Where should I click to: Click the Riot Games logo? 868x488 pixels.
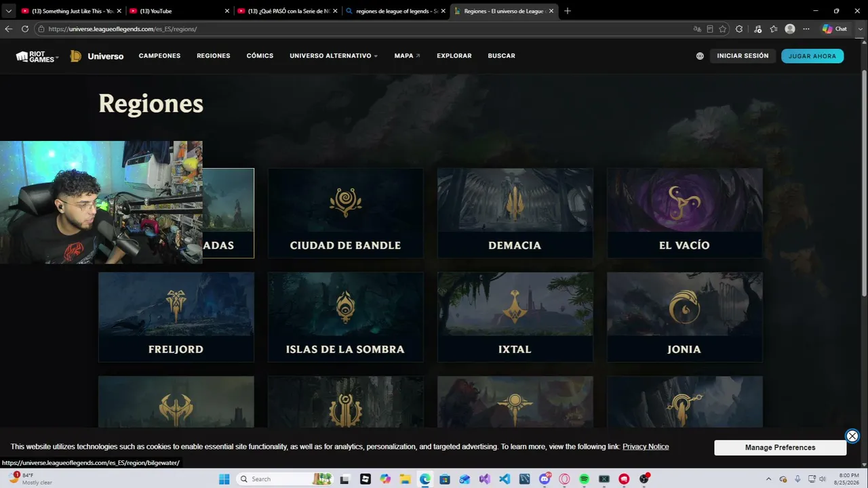37,56
